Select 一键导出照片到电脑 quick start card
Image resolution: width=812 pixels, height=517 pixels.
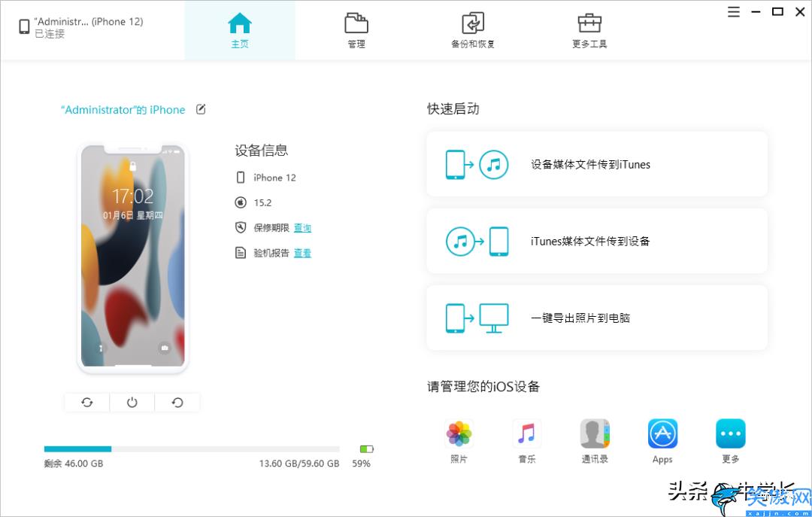pyautogui.click(x=596, y=318)
